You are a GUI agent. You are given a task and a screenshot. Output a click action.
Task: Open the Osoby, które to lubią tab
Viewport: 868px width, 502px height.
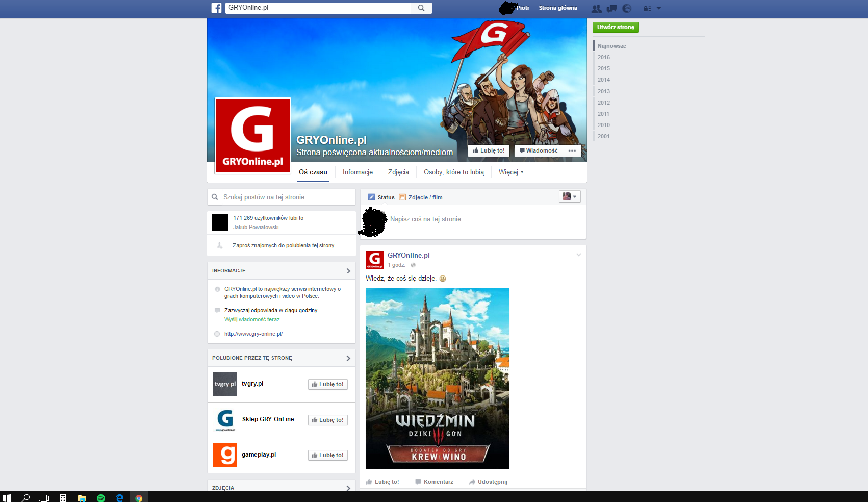454,172
